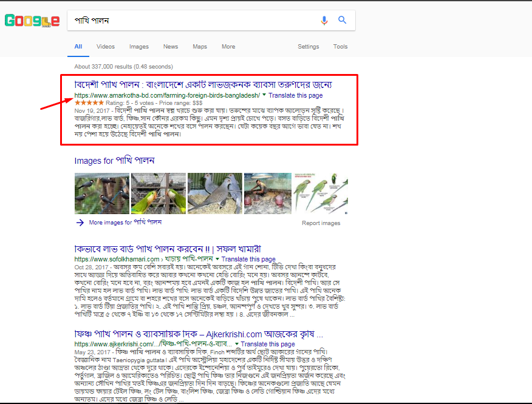Click the Report images link

point(321,223)
